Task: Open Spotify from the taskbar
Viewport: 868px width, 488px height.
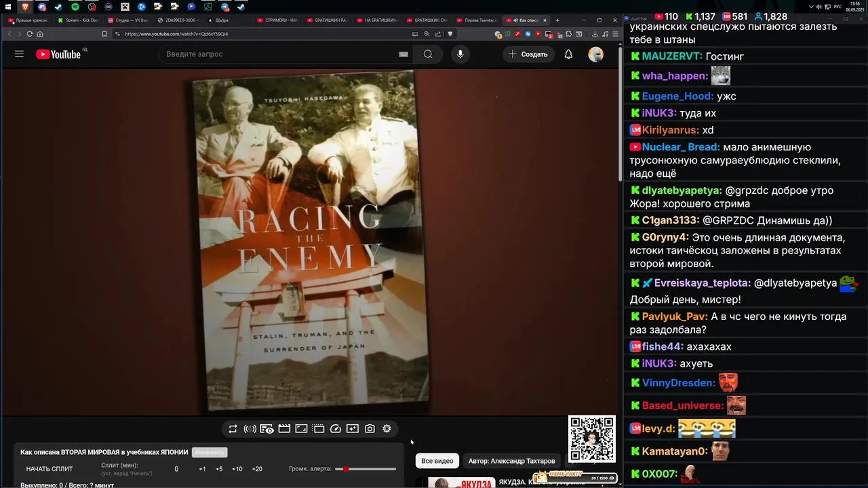Action: tap(75, 7)
